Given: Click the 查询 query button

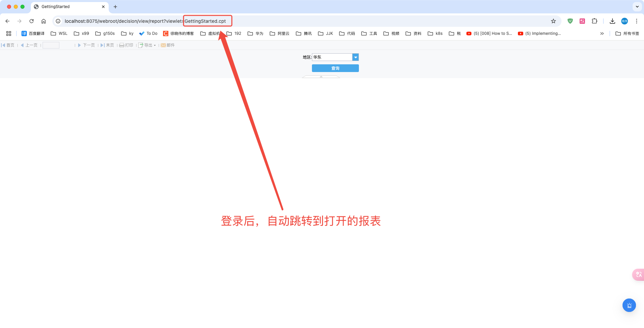Looking at the screenshot, I should click(335, 68).
